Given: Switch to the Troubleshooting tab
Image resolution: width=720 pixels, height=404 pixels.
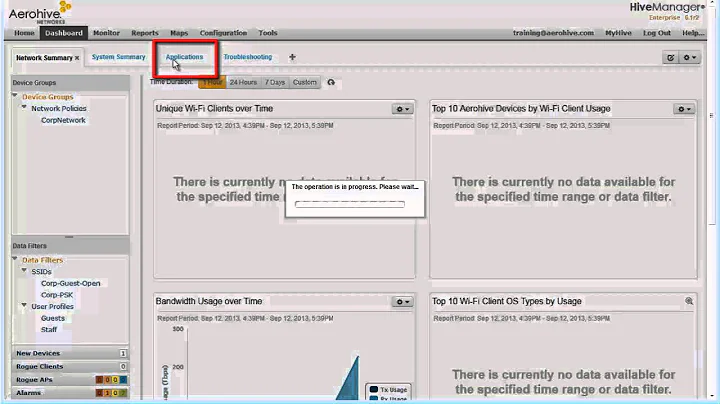Looking at the screenshot, I should [248, 57].
